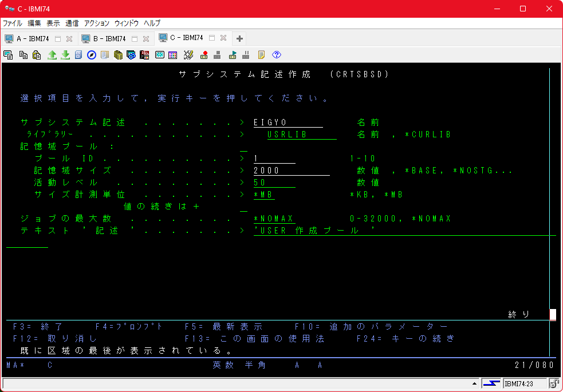Switch to the A - IBMI74 session tab
Viewport: 563px width, 392px height.
[x=32, y=39]
